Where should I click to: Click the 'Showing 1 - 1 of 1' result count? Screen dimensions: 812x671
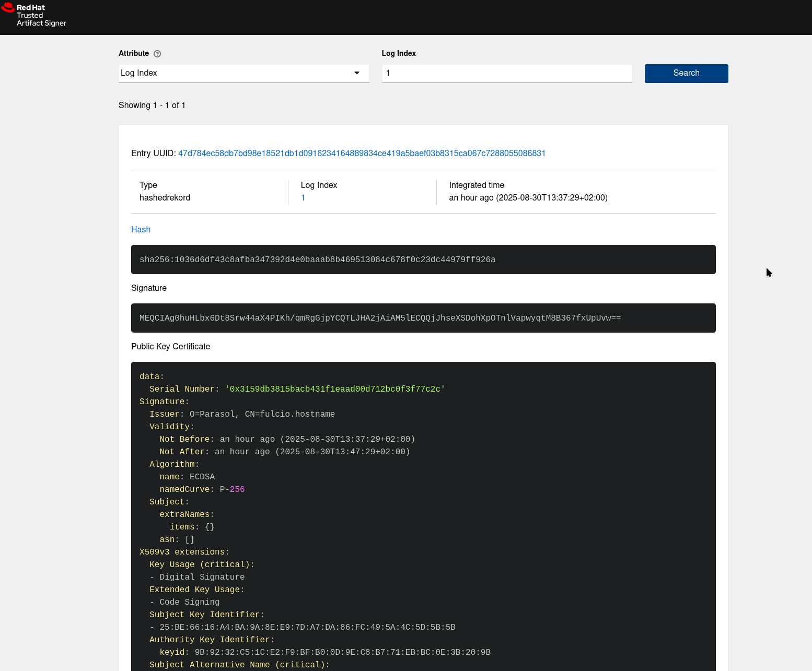tap(152, 105)
